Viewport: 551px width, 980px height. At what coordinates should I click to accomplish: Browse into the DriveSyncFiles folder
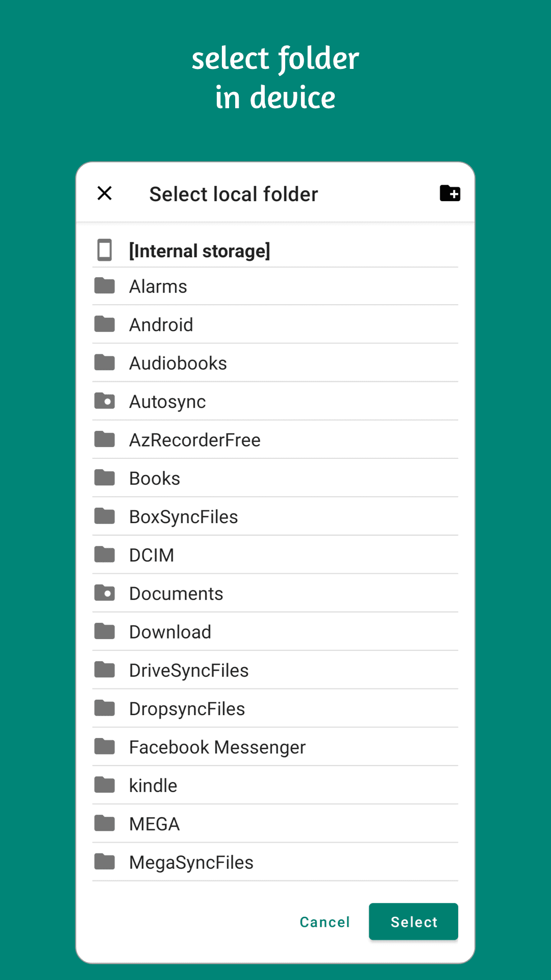click(x=189, y=670)
